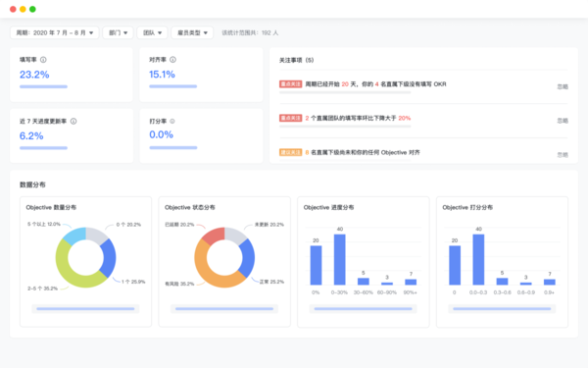
Task: Open the 团队 filter dropdown
Action: click(x=152, y=32)
